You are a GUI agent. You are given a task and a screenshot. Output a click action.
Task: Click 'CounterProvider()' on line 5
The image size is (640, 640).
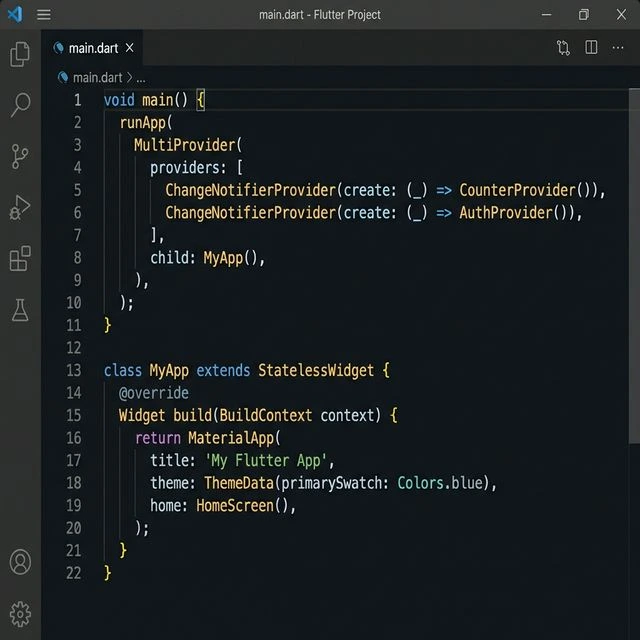coord(525,190)
